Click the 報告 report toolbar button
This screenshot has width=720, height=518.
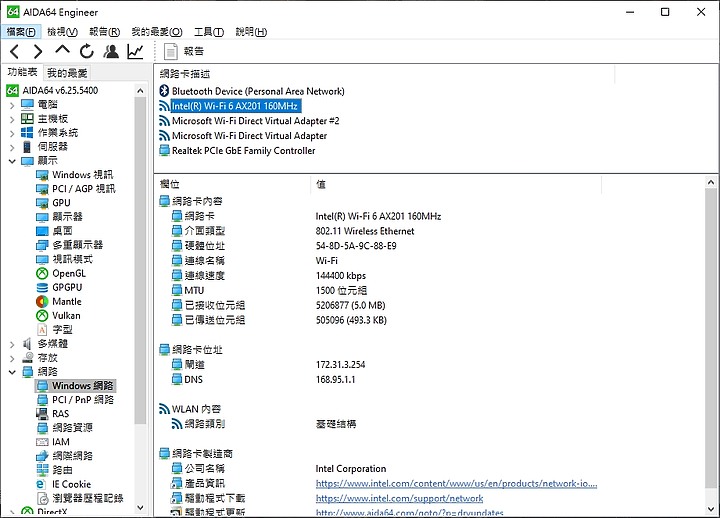tap(184, 51)
